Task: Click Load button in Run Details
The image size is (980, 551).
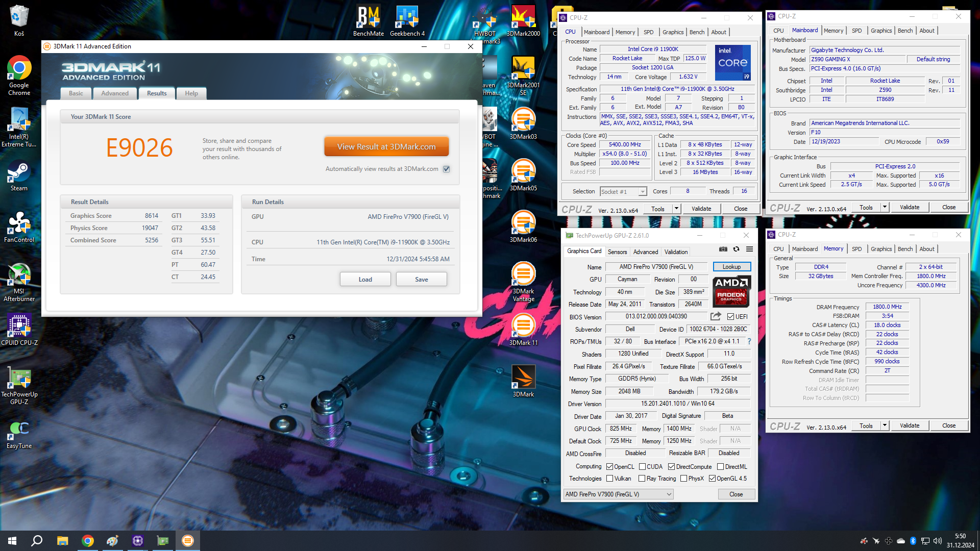Action: 365,280
